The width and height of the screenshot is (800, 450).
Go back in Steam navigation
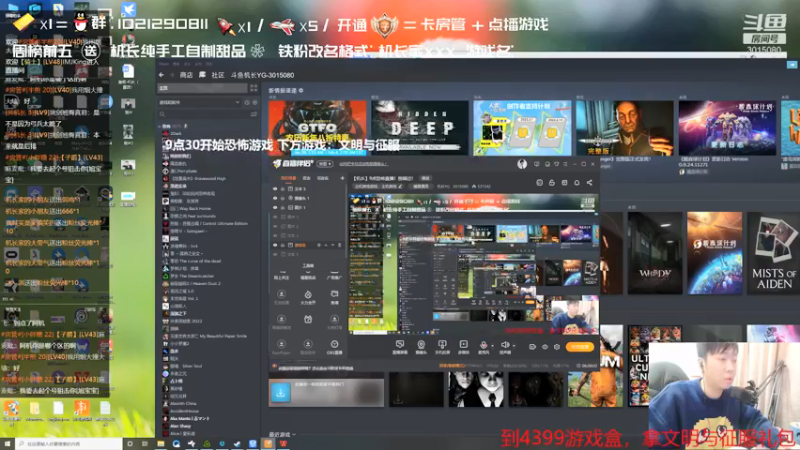point(162,75)
